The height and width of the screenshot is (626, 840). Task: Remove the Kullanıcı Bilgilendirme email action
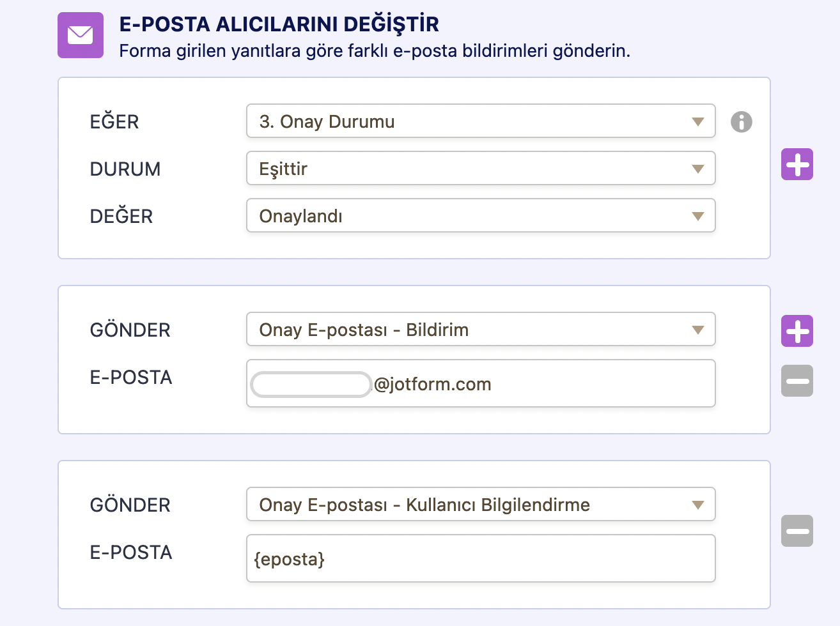pos(797,531)
